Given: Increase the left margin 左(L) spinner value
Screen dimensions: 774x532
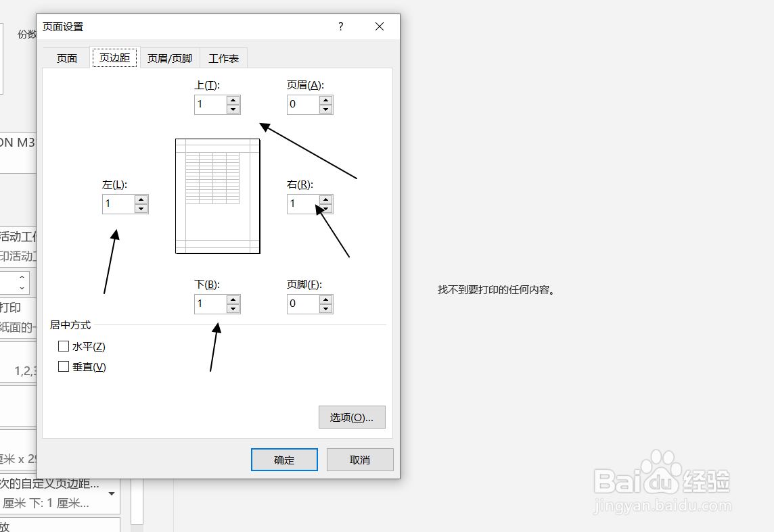Looking at the screenshot, I should (141, 199).
